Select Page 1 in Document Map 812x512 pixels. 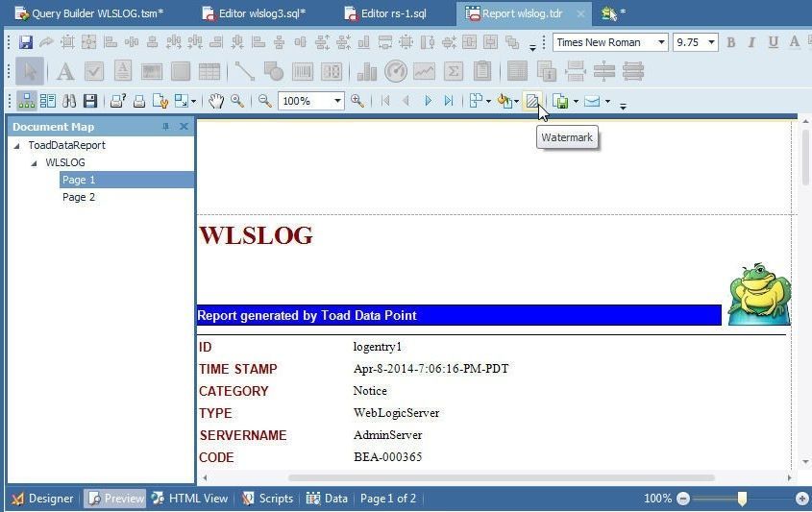[79, 180]
